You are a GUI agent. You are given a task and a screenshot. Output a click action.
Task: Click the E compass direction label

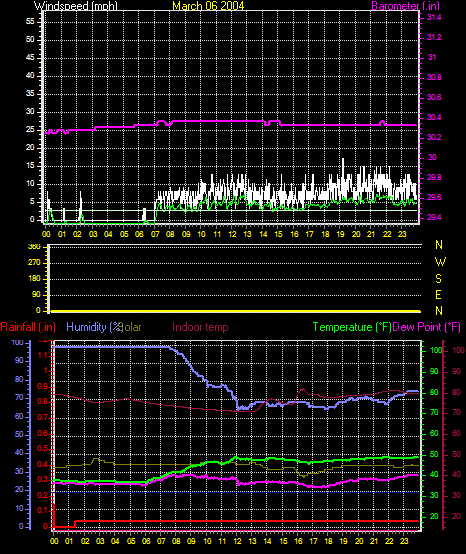tap(438, 295)
